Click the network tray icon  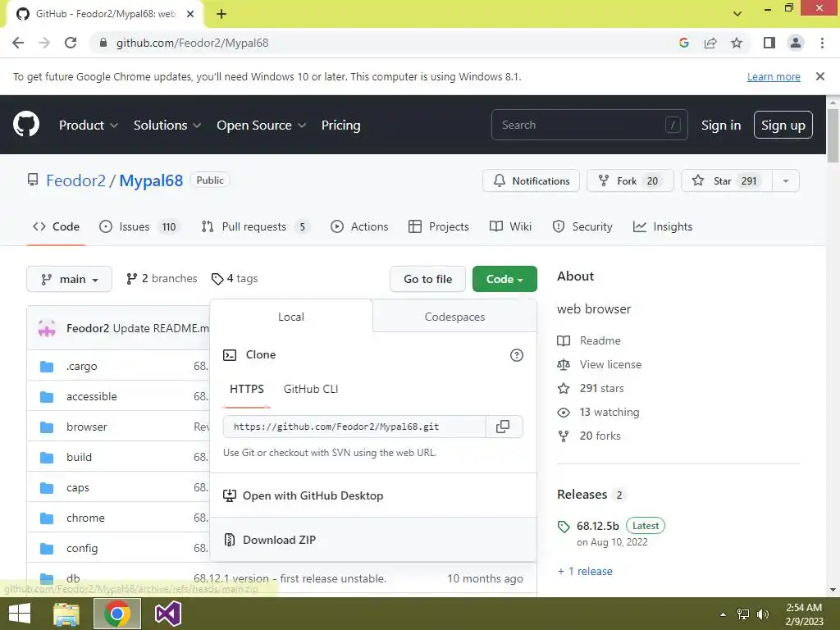743,614
